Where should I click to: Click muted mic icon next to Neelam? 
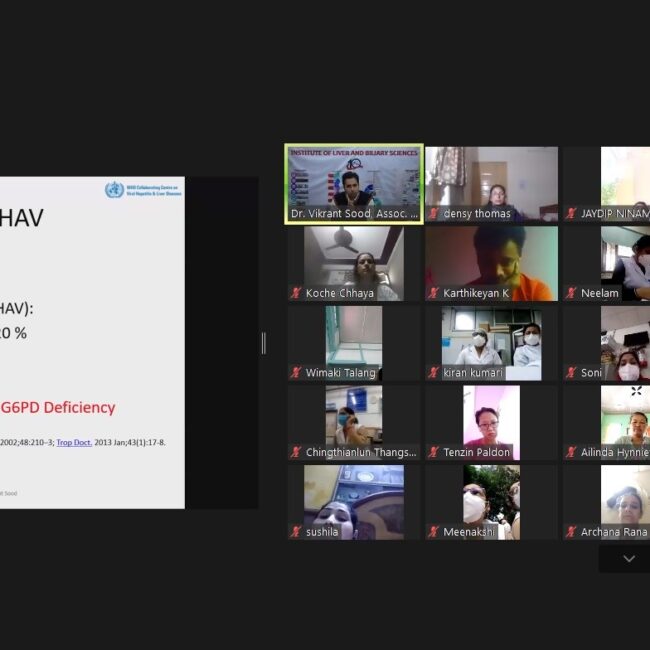coord(571,293)
